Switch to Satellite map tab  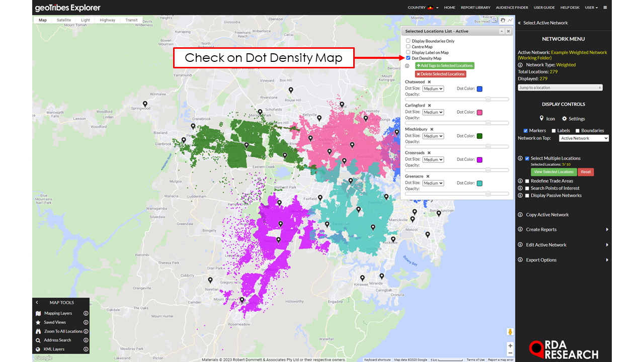[64, 20]
